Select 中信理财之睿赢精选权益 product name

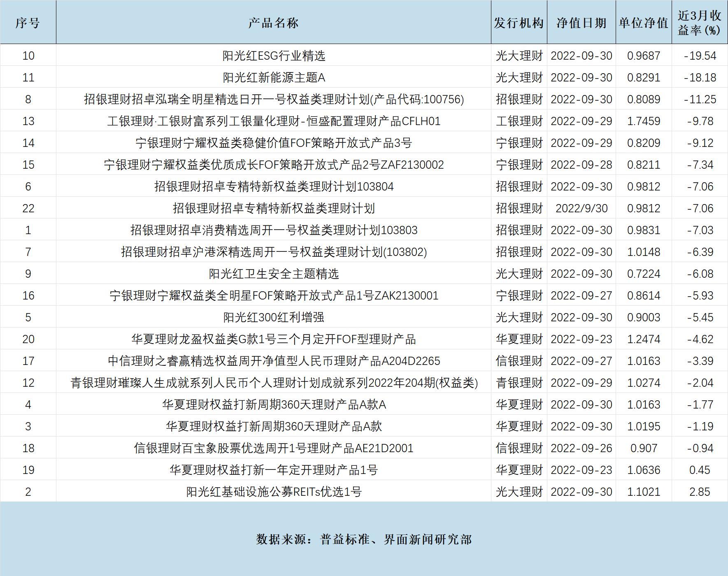pos(274,361)
